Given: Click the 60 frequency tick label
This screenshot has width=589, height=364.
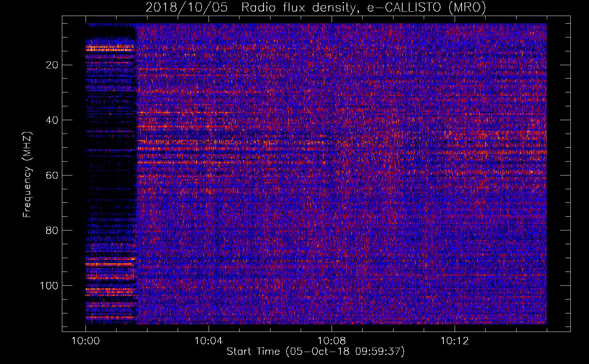Looking at the screenshot, I should point(52,175).
